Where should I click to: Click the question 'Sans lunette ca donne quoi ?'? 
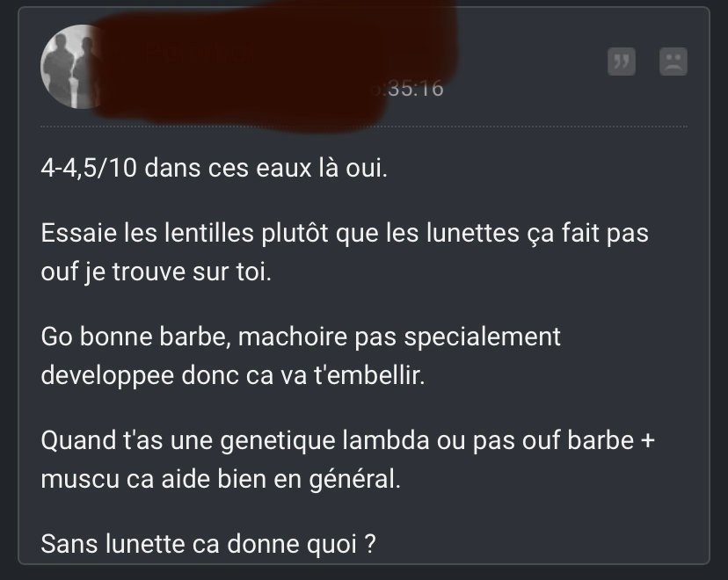[208, 544]
